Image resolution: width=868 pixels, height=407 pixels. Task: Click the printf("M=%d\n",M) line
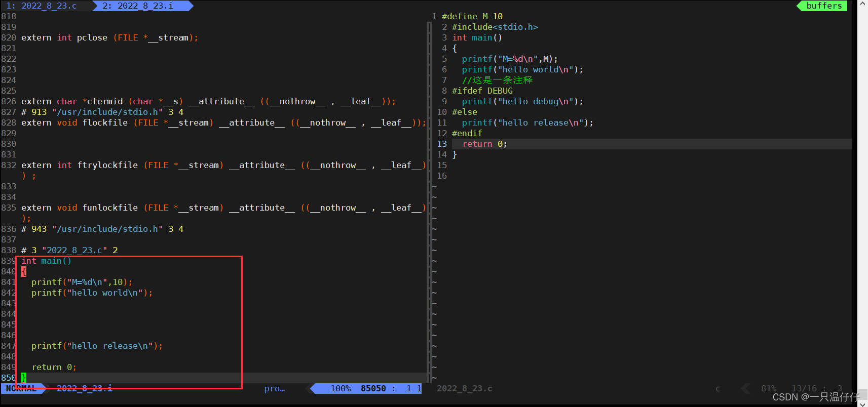coord(510,59)
